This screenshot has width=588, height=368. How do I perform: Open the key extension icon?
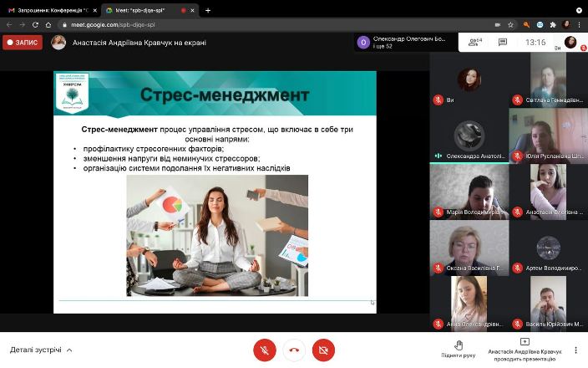[x=526, y=25]
